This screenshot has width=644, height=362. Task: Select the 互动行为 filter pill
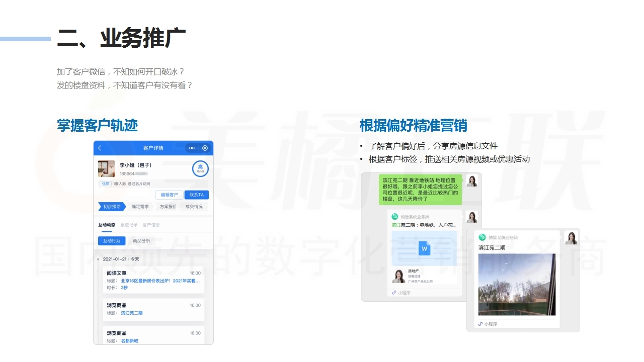pos(112,241)
